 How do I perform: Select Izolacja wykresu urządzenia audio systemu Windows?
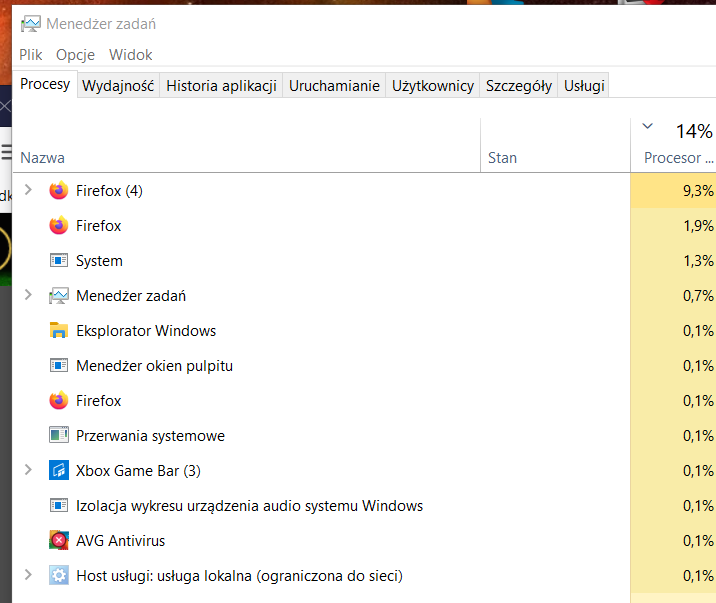point(249,506)
